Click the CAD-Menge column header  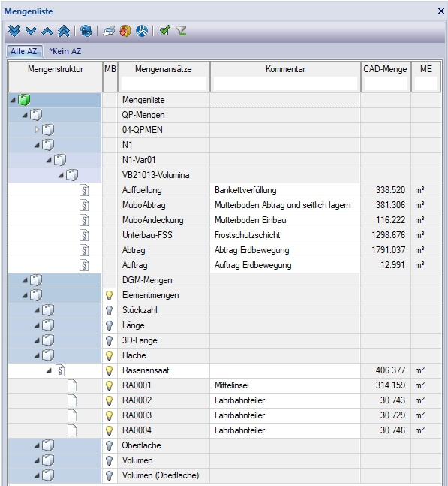point(385,69)
